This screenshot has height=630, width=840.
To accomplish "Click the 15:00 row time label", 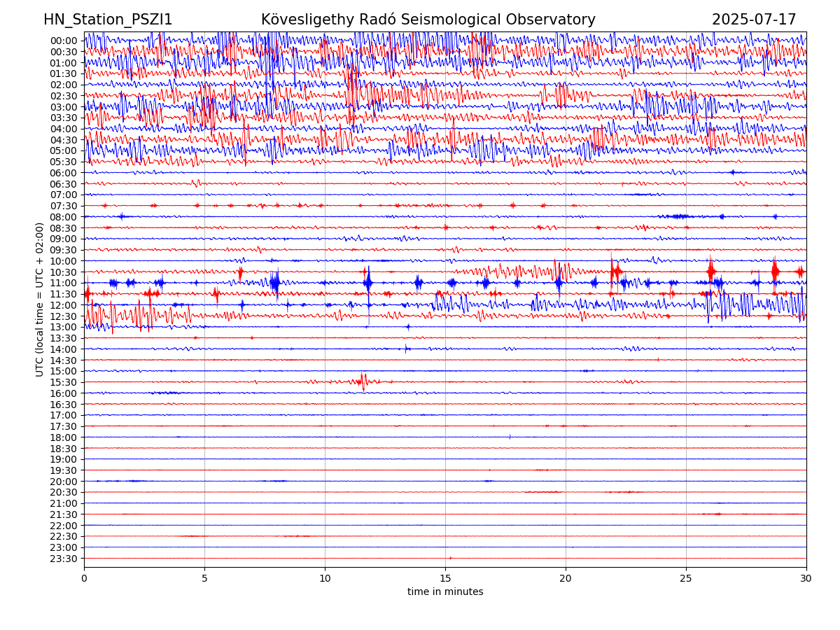I will pos(64,371).
